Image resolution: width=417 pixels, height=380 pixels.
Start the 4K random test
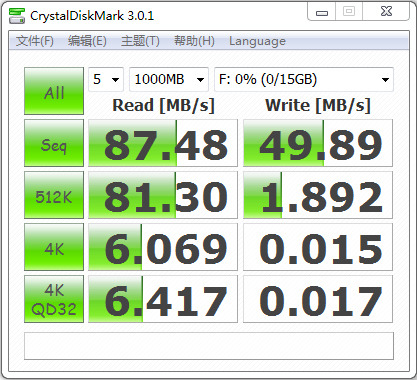click(x=54, y=247)
